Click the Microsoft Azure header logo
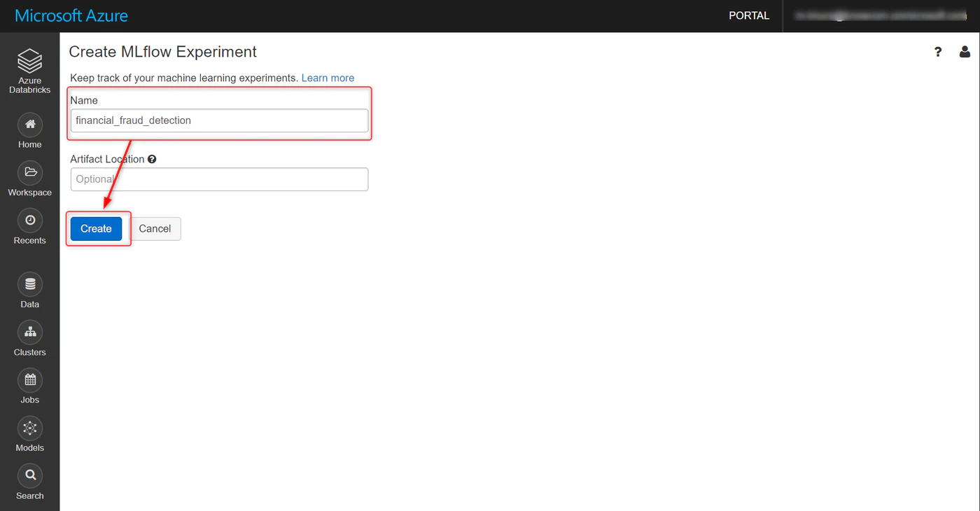Image resolution: width=980 pixels, height=511 pixels. coord(71,15)
